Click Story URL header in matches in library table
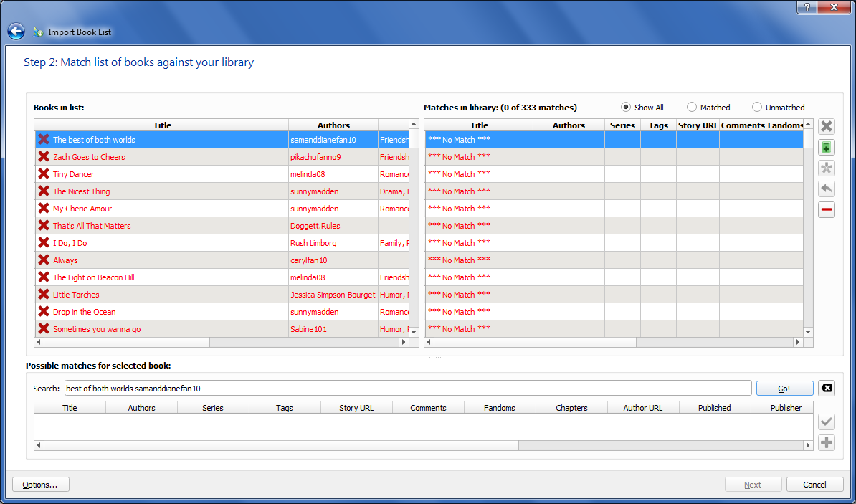Screen dimensions: 856x504 698,125
